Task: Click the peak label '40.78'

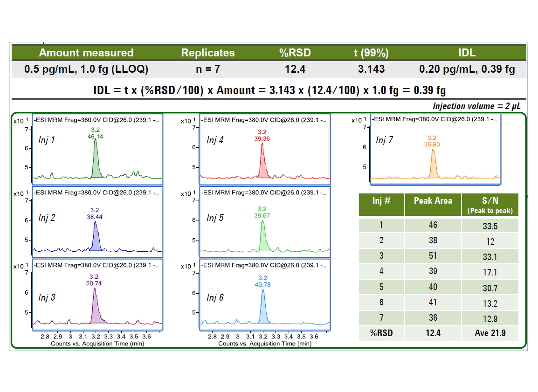Action: click(263, 285)
